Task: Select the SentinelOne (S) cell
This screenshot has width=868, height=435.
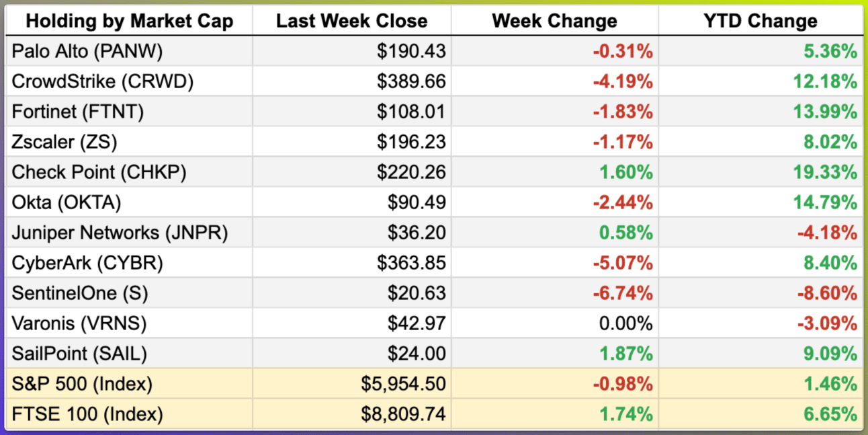Action: (x=80, y=293)
